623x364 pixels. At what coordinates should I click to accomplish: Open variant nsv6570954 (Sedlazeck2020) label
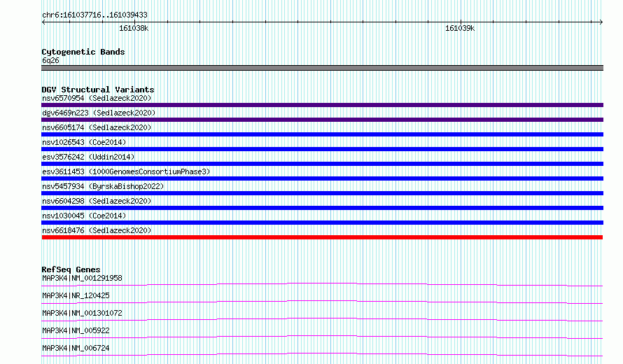pos(97,98)
